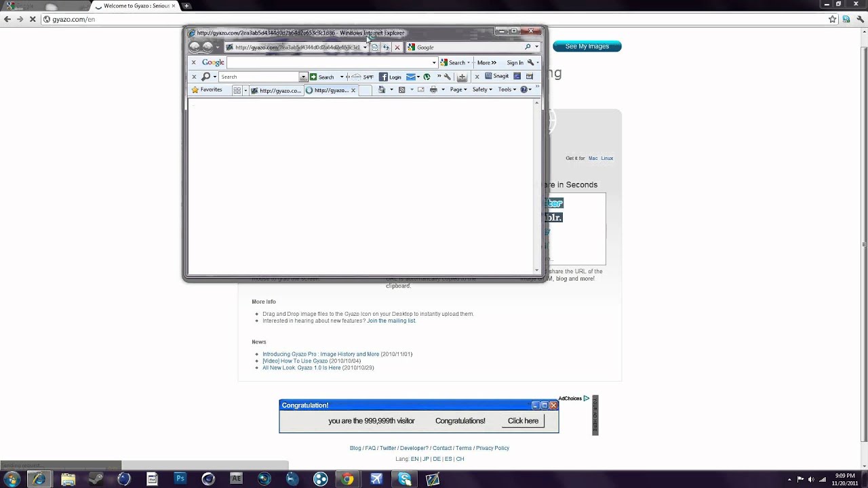Click Help question mark icon in IE

pos(524,89)
